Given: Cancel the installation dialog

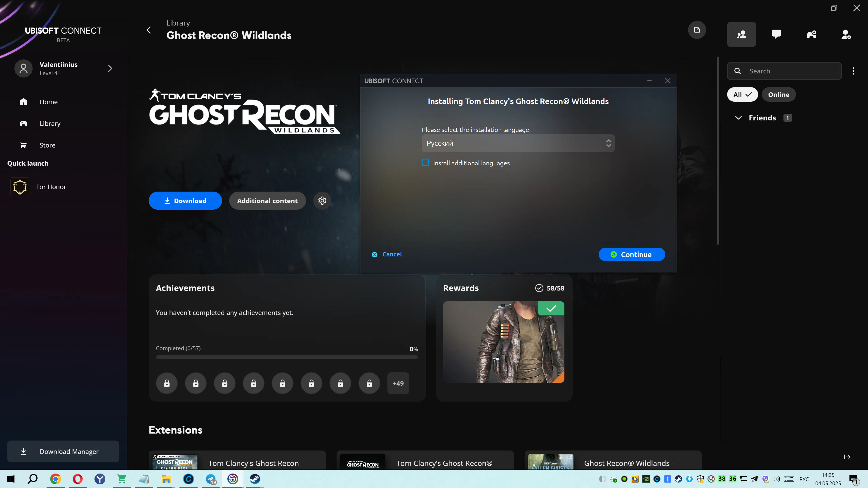Looking at the screenshot, I should pos(387,255).
